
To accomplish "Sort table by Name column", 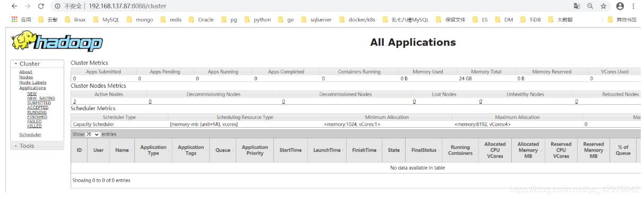I will click(122, 150).
